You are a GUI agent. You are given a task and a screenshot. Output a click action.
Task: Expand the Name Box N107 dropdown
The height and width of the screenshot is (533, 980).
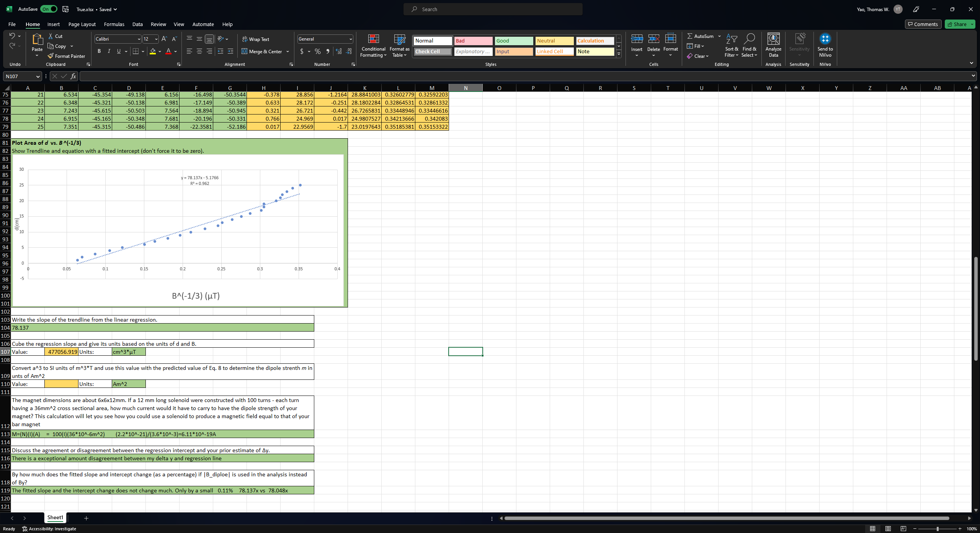point(38,77)
